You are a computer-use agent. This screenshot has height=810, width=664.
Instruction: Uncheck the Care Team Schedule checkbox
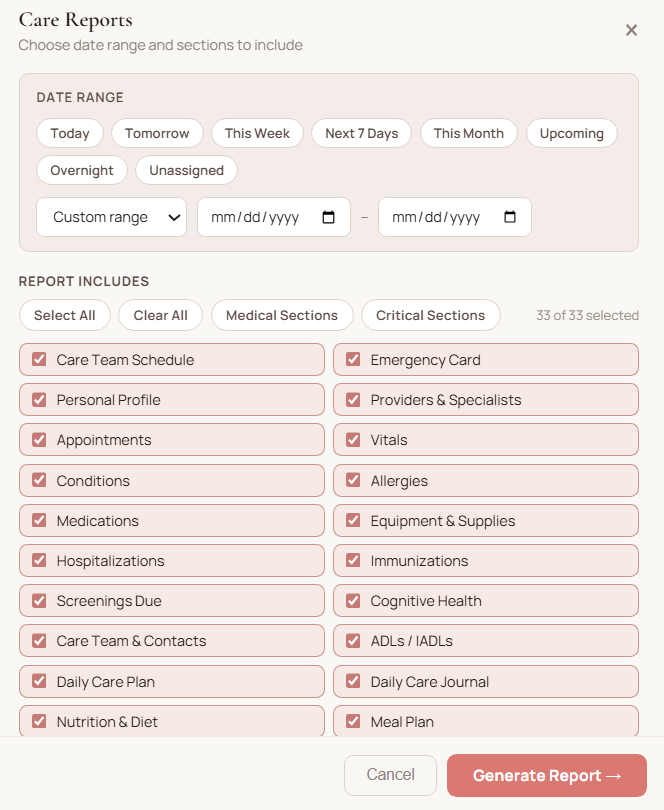point(39,359)
